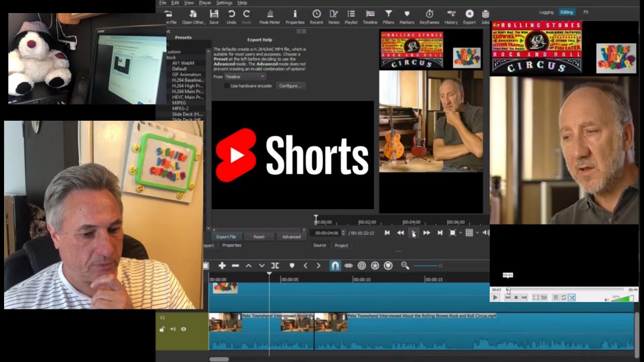The width and height of the screenshot is (644, 362).
Task: Click the Configure... button
Action: (290, 86)
